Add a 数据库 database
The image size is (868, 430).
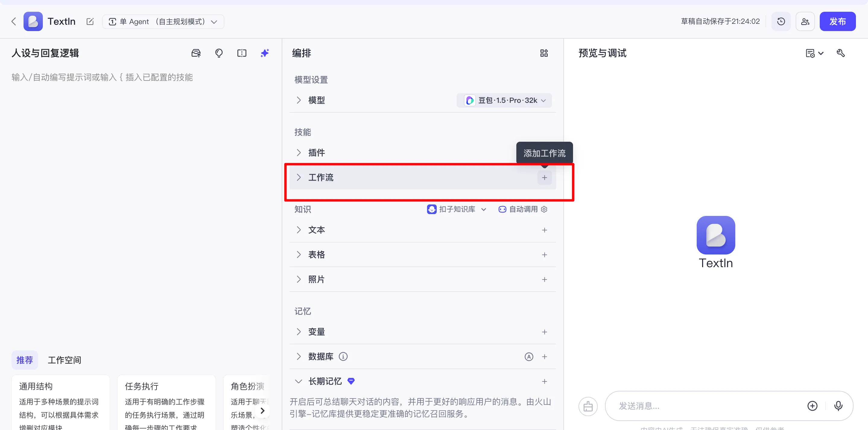tap(544, 357)
